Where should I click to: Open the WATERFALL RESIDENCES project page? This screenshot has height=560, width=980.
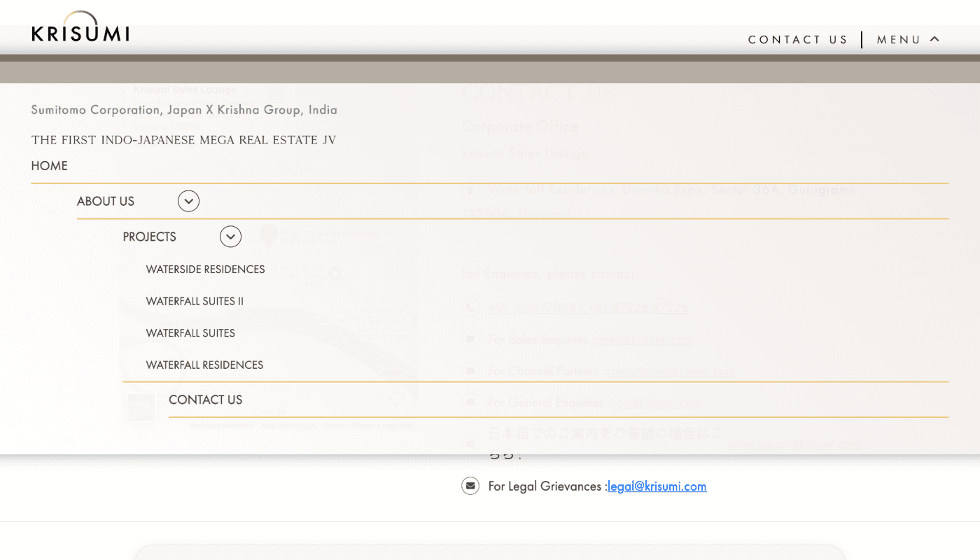204,365
